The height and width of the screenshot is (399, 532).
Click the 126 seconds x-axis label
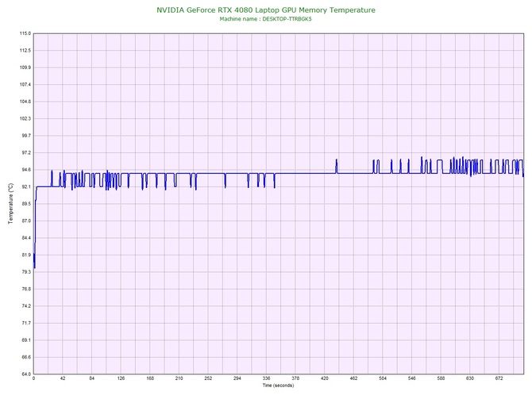click(x=121, y=378)
